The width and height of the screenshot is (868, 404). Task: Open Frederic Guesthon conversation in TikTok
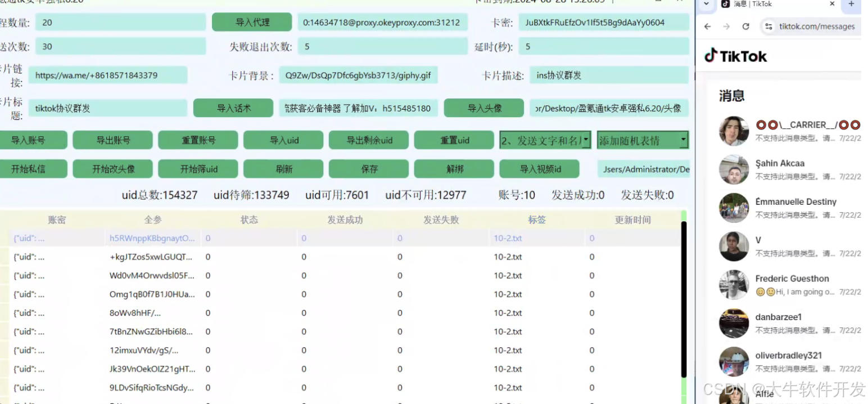790,285
